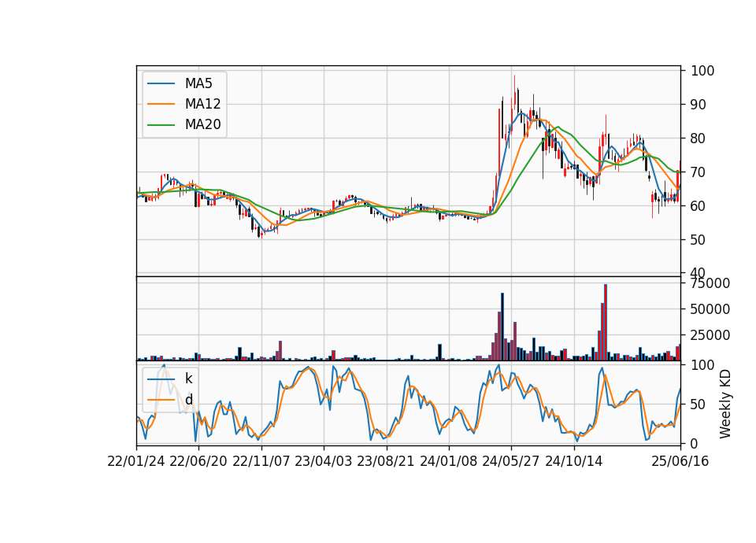Click the 22/06/20 date tick label
Image resolution: width=756 pixels, height=543 pixels.
[198, 461]
